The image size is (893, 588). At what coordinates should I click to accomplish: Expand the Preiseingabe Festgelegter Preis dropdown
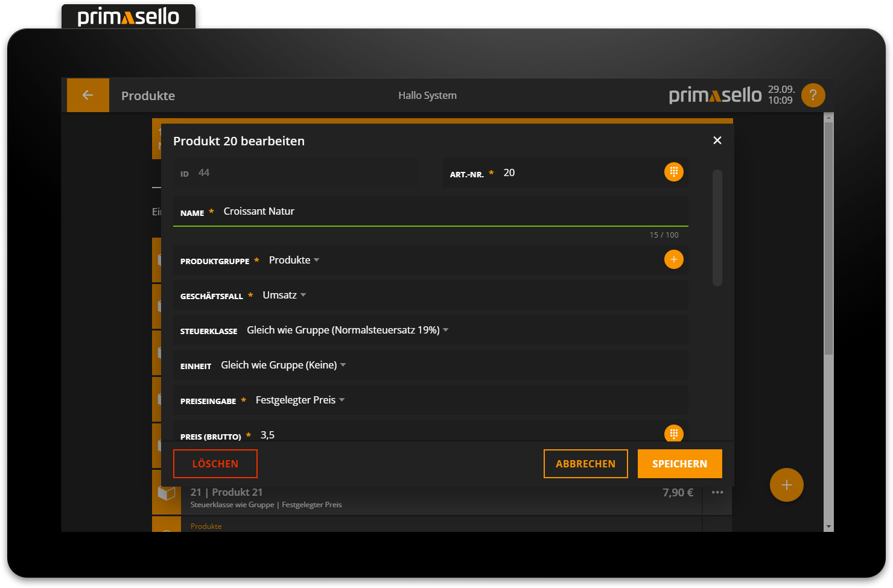300,400
